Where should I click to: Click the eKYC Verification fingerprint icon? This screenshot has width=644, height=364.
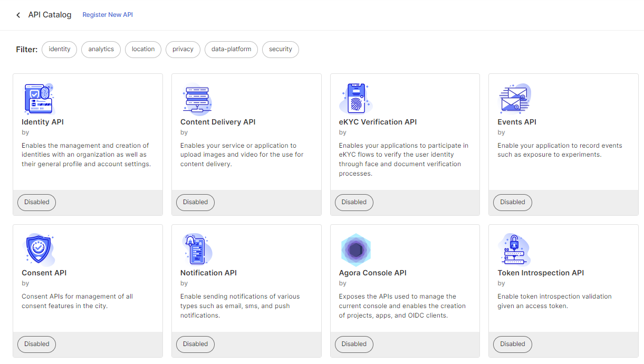click(355, 99)
